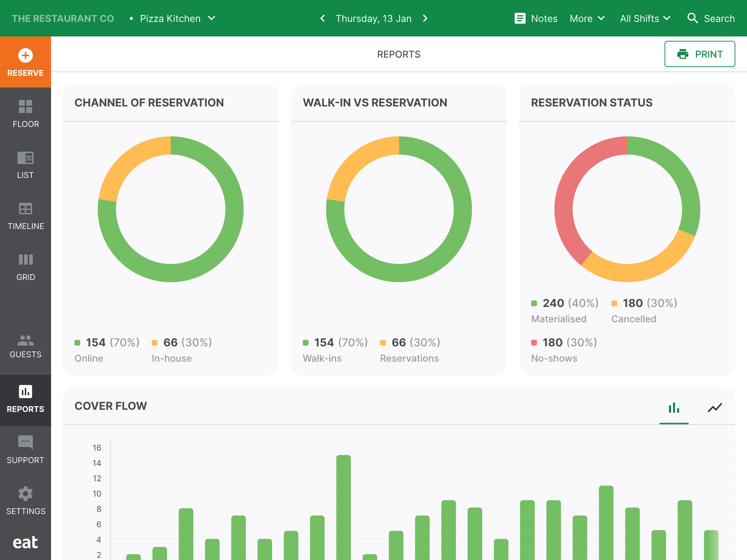Expand the All Shifts dropdown
747x560 pixels.
[x=645, y=18]
